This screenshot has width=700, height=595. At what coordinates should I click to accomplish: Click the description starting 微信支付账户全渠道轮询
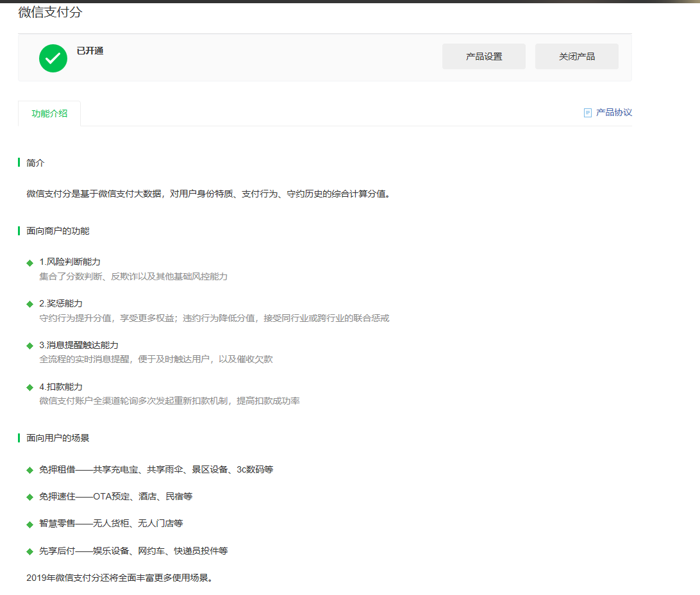[x=169, y=401]
